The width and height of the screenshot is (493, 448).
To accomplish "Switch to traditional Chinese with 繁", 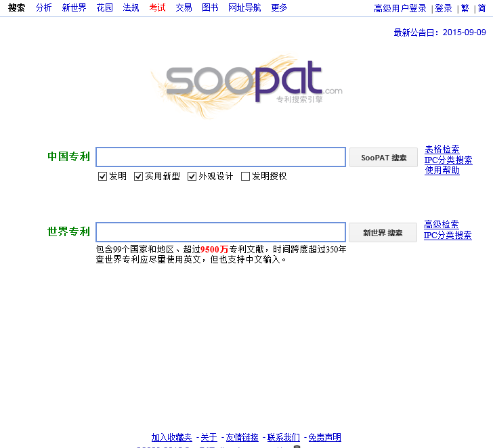I will [465, 9].
